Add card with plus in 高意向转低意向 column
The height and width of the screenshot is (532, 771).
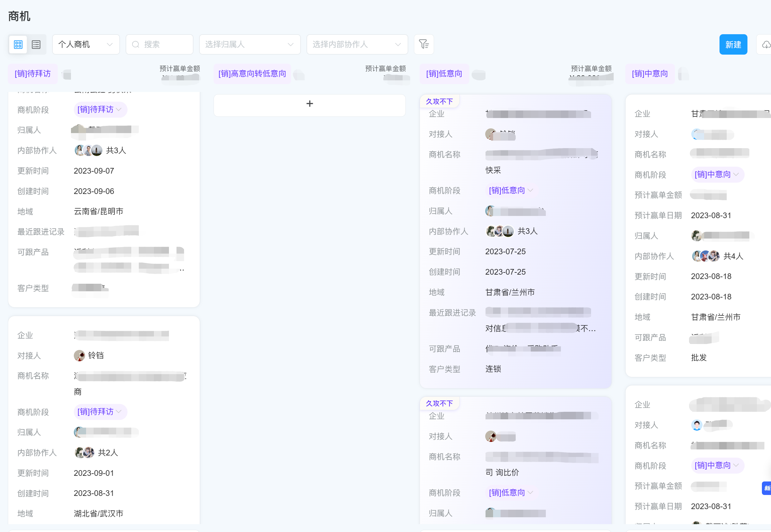(x=309, y=104)
